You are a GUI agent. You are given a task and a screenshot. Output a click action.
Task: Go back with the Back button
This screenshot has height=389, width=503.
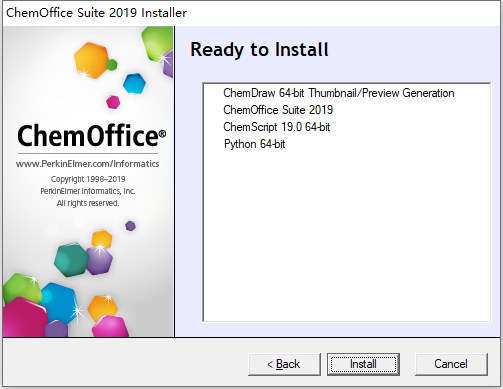pos(284,364)
